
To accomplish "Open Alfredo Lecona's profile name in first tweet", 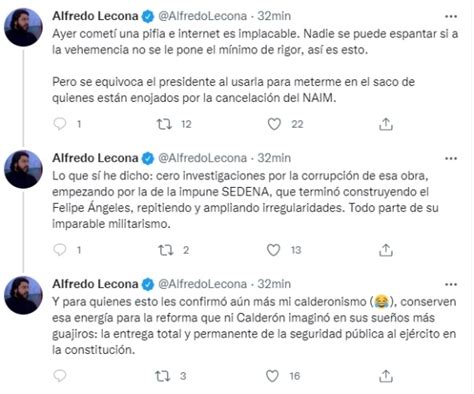I will pos(95,16).
